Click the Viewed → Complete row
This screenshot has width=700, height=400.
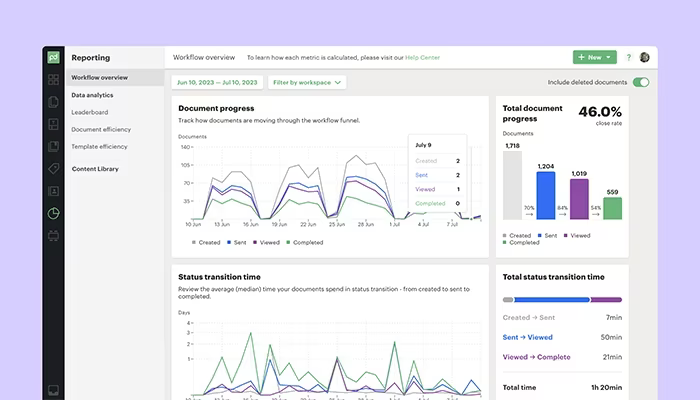point(562,357)
